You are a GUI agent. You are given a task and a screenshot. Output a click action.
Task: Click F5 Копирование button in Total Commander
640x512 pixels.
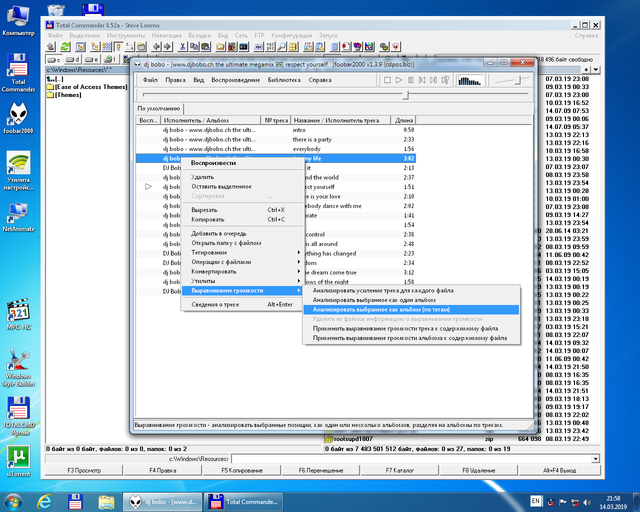coord(242,470)
